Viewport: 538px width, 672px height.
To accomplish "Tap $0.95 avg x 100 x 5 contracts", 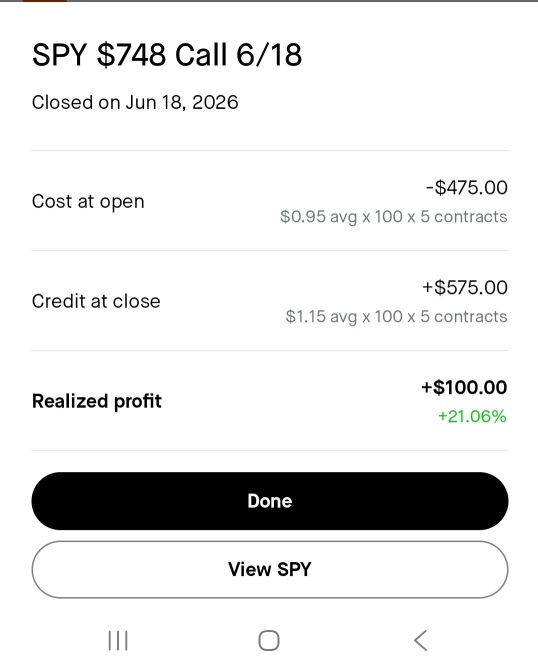I will pyautogui.click(x=394, y=217).
